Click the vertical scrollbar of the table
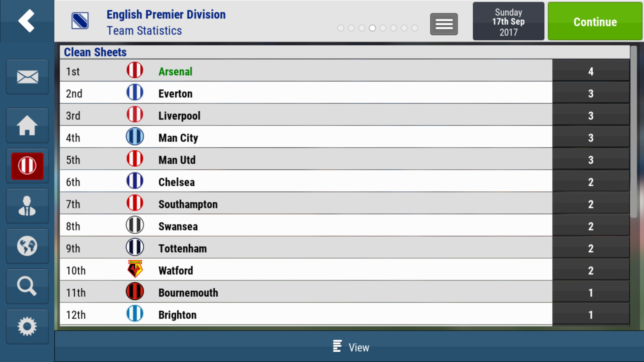This screenshot has height=362, width=644. point(634,132)
